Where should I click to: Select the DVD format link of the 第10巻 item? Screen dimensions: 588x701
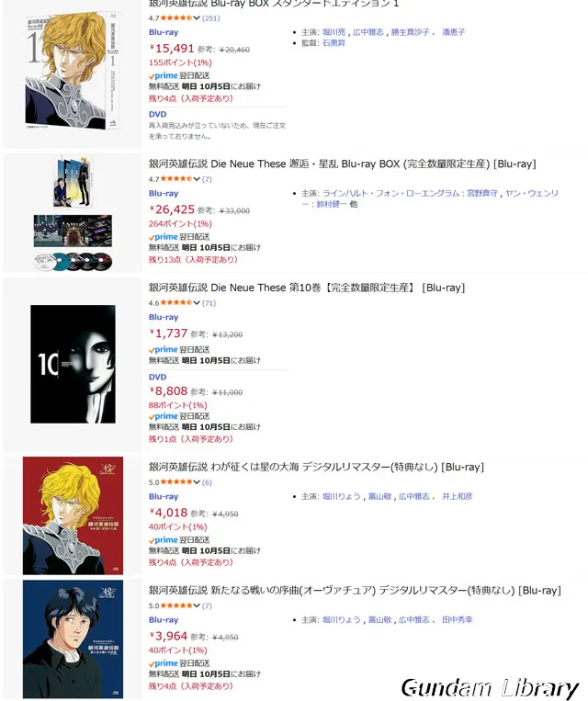pos(157,377)
